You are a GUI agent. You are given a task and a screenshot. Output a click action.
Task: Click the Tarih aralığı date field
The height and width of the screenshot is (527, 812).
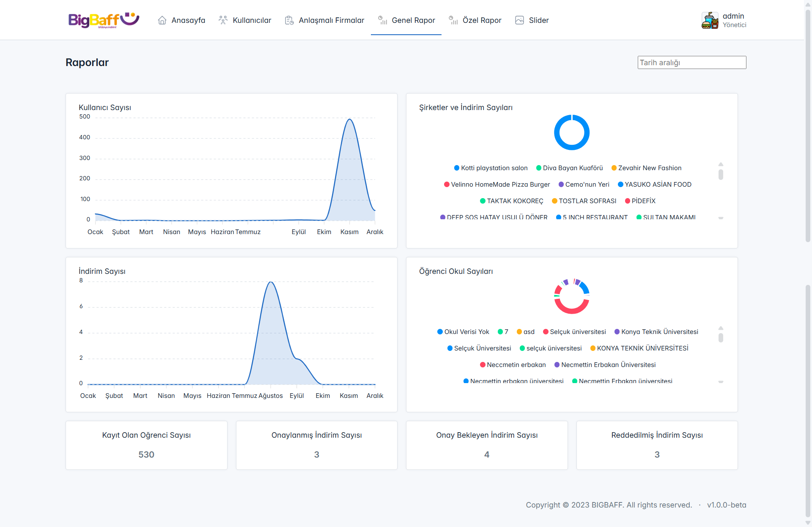[x=691, y=63]
